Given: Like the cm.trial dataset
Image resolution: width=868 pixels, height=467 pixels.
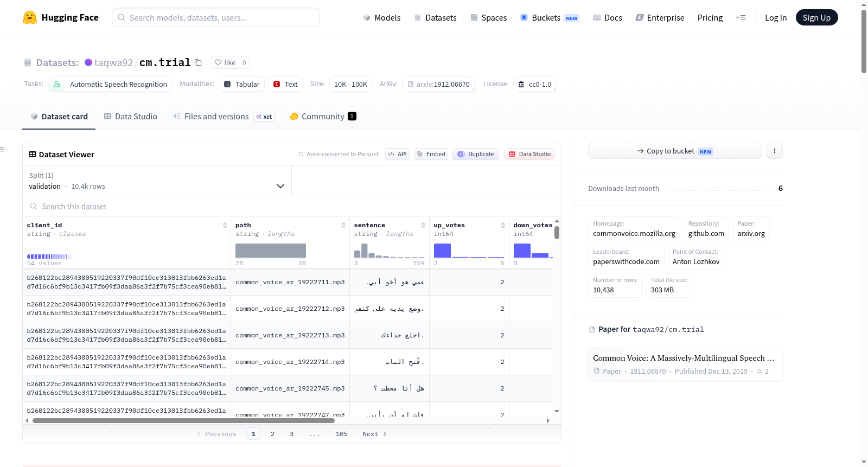Looking at the screenshot, I should [x=225, y=62].
